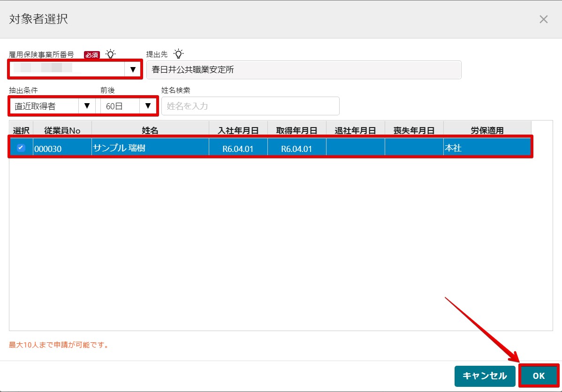
Task: Click the 労保適用 column header
Action: (x=487, y=130)
